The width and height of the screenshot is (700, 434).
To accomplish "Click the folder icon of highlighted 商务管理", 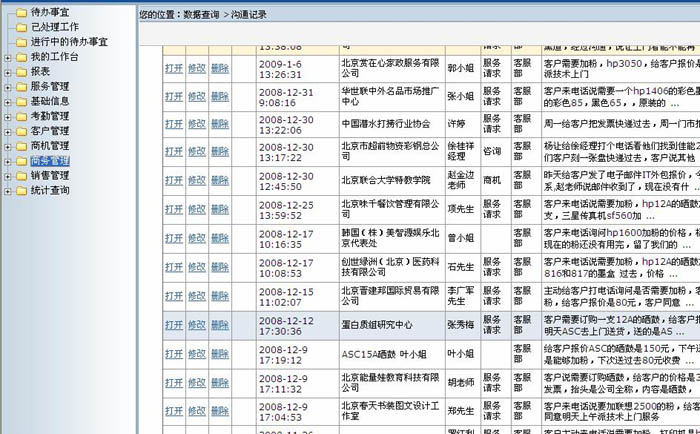I will 21,161.
